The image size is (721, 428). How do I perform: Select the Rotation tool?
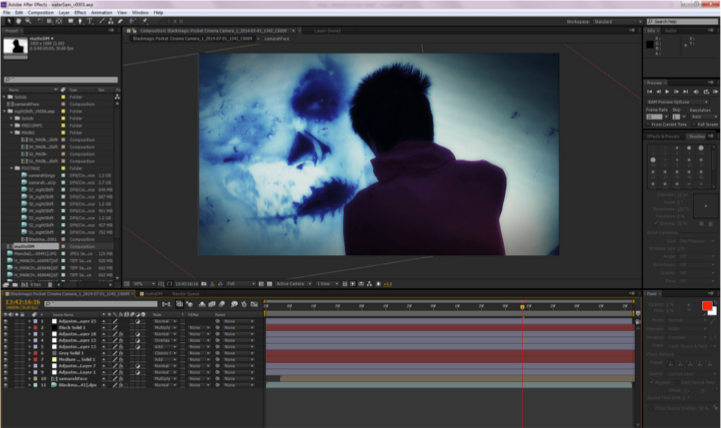point(40,21)
